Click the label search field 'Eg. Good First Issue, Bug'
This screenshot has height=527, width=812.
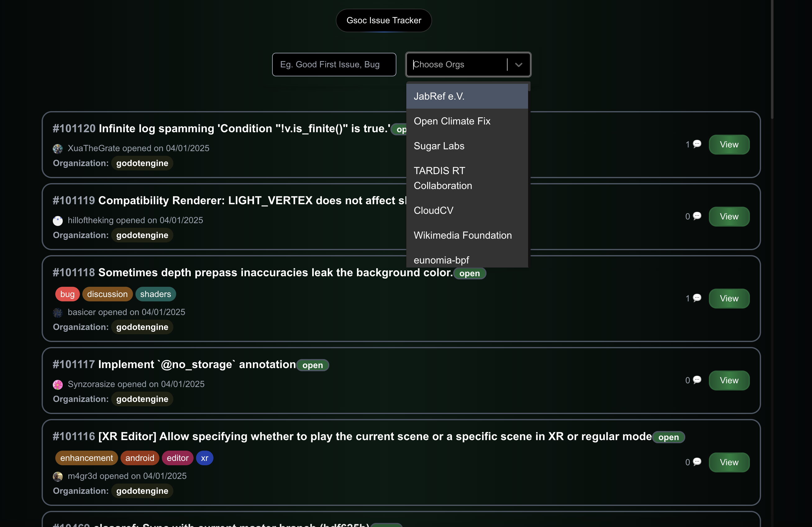[334, 65]
